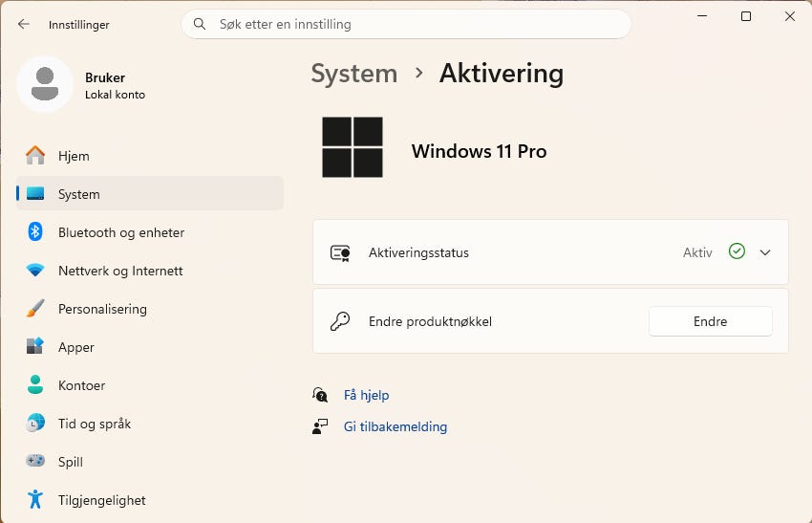
Task: Click the Bluetooth icon in sidebar
Action: (x=35, y=232)
